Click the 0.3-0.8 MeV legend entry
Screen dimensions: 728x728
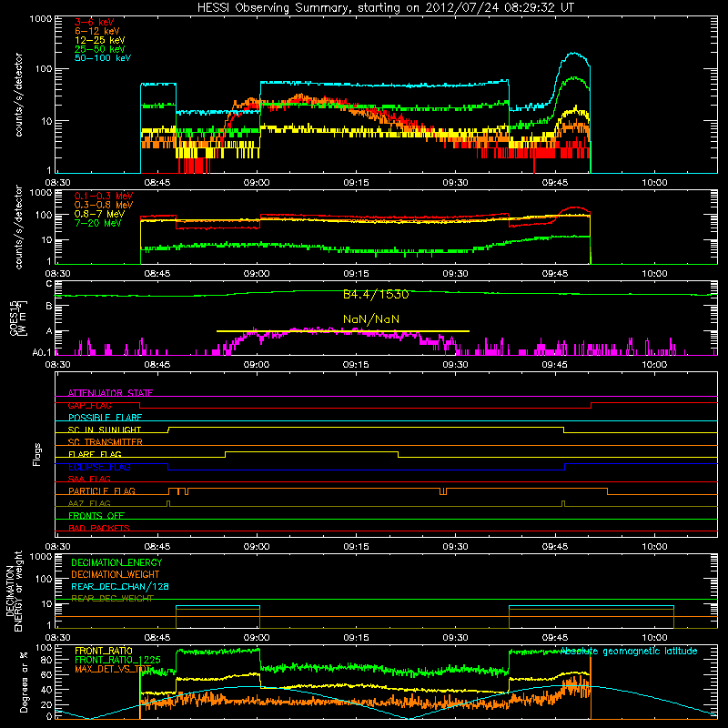pyautogui.click(x=104, y=205)
